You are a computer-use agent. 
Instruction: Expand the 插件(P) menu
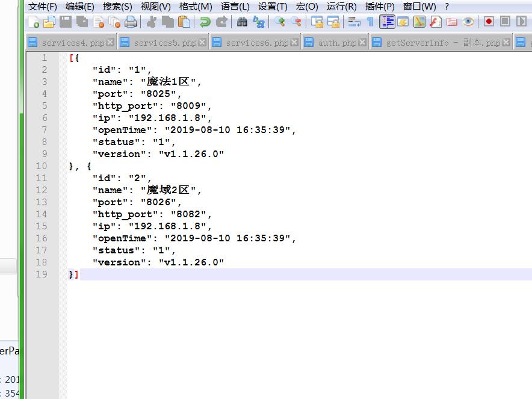380,7
